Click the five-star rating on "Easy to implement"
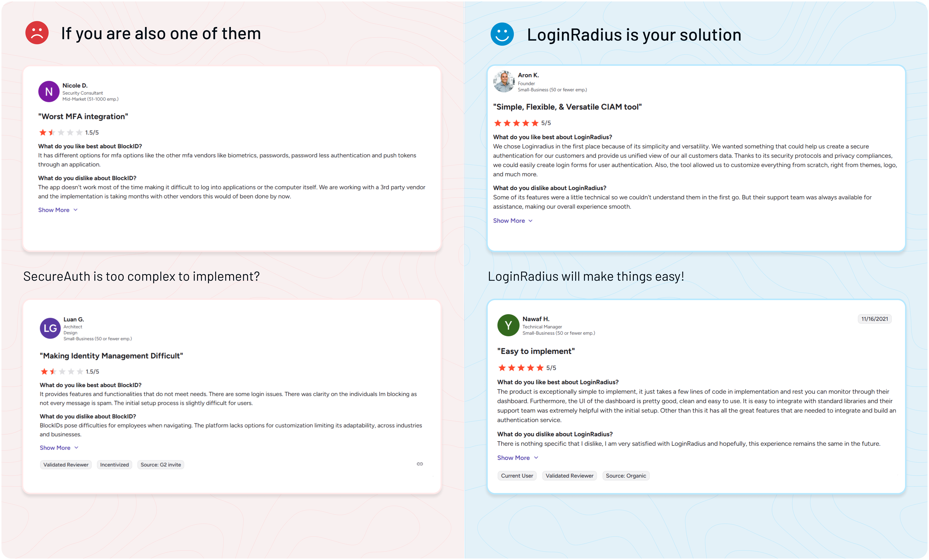 [x=521, y=368]
